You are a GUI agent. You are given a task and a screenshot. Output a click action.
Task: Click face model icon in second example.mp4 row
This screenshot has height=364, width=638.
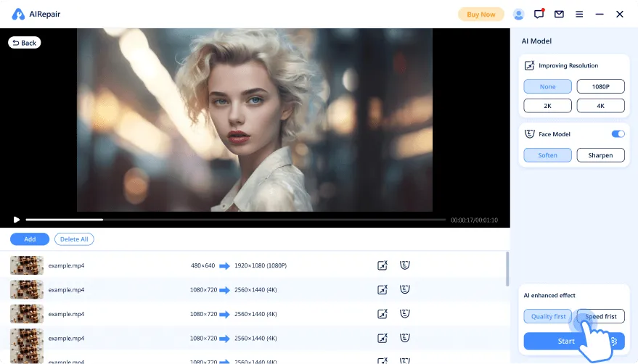coord(404,289)
